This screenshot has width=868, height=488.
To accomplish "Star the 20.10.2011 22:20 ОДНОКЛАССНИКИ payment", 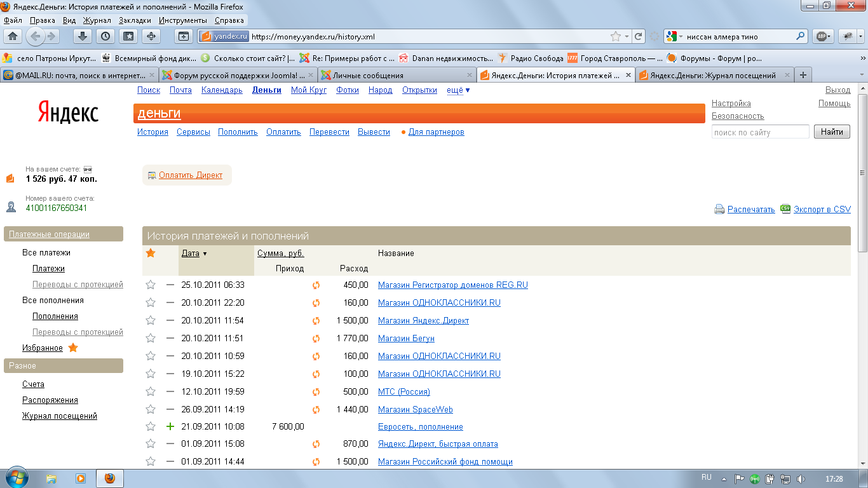I will pyautogui.click(x=151, y=302).
